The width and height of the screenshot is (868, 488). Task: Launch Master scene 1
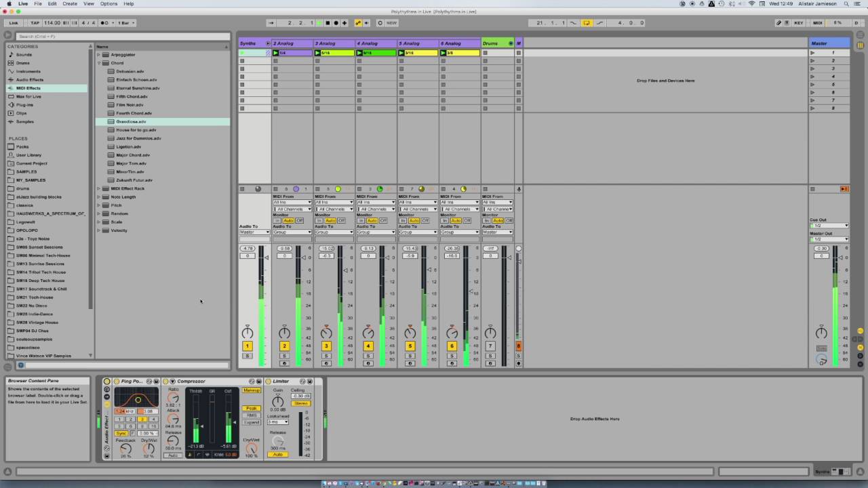click(x=813, y=53)
